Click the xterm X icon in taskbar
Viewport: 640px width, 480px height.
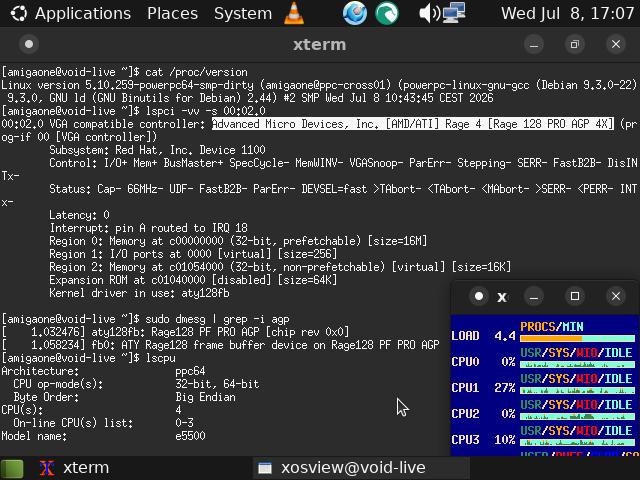47,468
